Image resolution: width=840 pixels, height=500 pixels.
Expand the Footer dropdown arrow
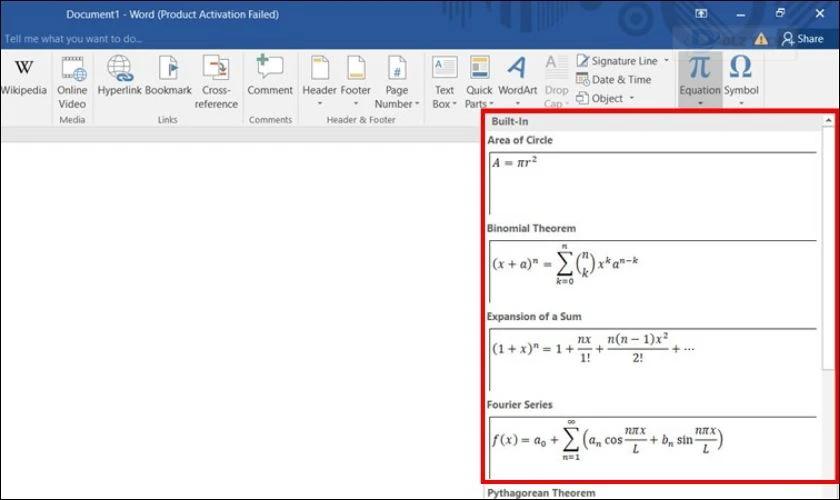coord(356,103)
